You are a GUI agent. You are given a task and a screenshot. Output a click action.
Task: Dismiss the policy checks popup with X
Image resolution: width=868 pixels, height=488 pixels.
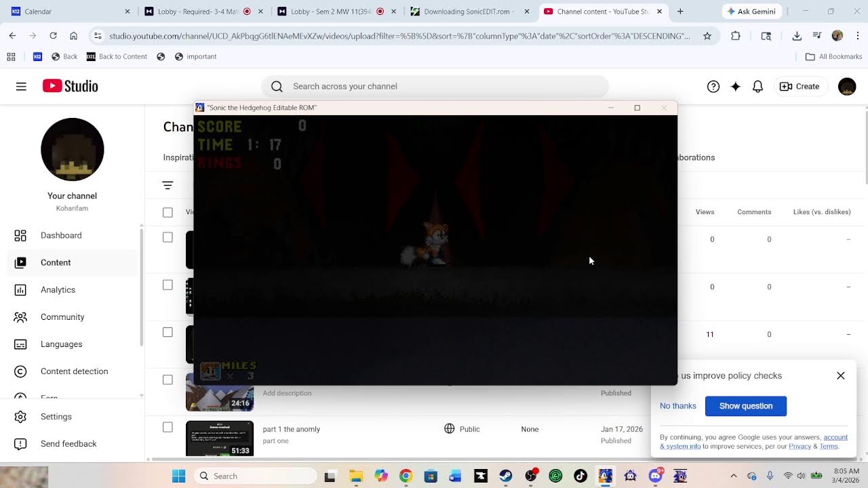point(841,375)
